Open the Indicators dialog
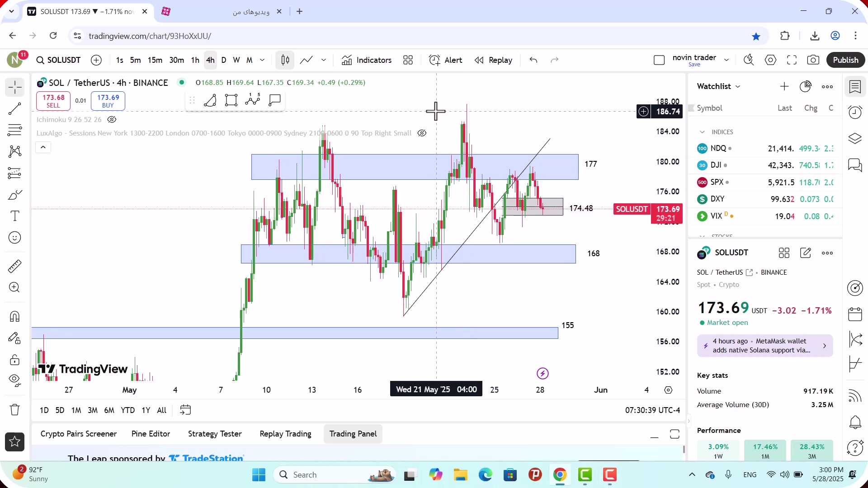Viewport: 868px width, 488px height. [367, 60]
